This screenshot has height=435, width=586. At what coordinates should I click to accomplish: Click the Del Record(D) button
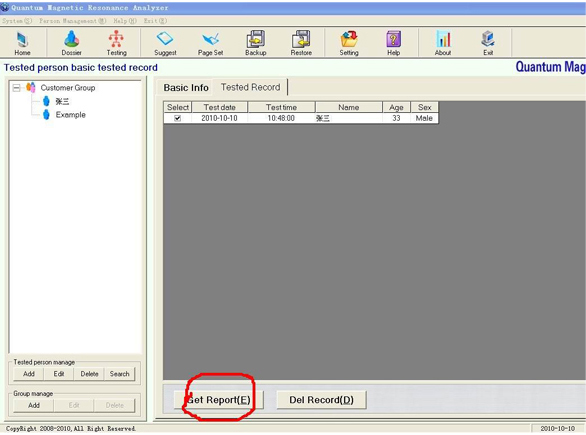[321, 400]
